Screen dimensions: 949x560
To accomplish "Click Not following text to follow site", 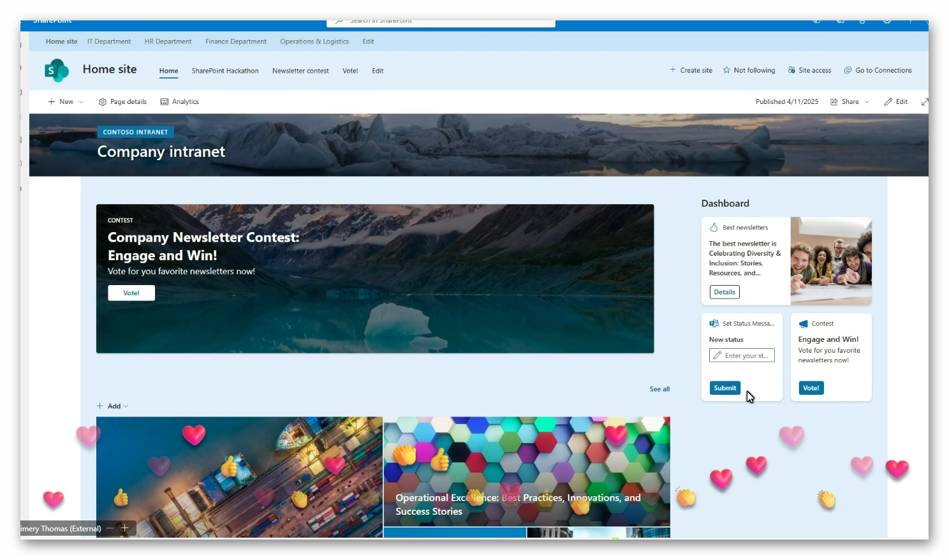I will click(754, 70).
